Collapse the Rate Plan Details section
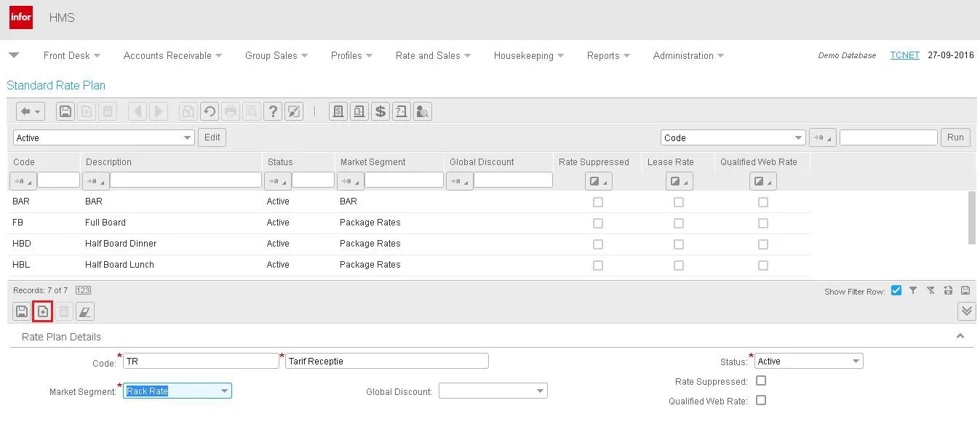980x427 pixels. (960, 336)
